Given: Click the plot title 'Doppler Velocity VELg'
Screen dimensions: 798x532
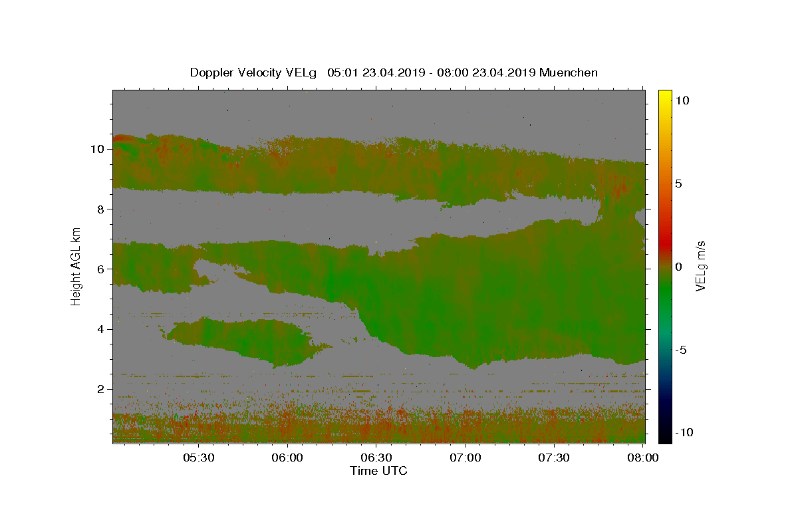Looking at the screenshot, I should [253, 72].
